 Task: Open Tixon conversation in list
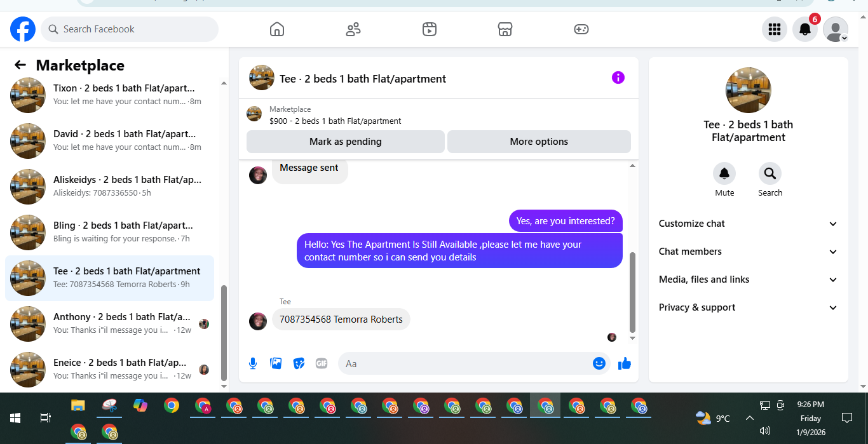click(109, 95)
